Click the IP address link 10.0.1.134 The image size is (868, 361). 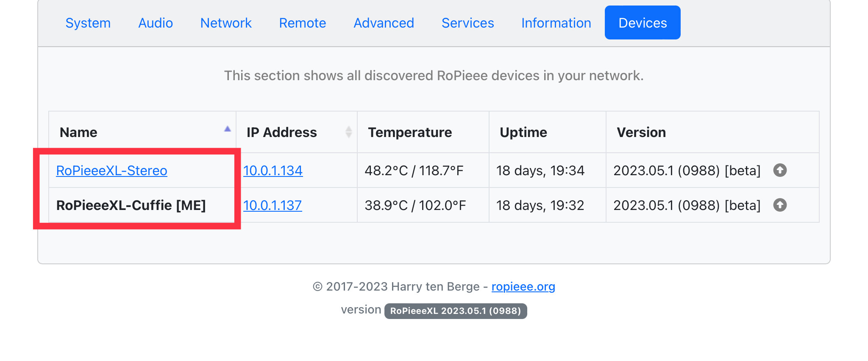tap(273, 171)
